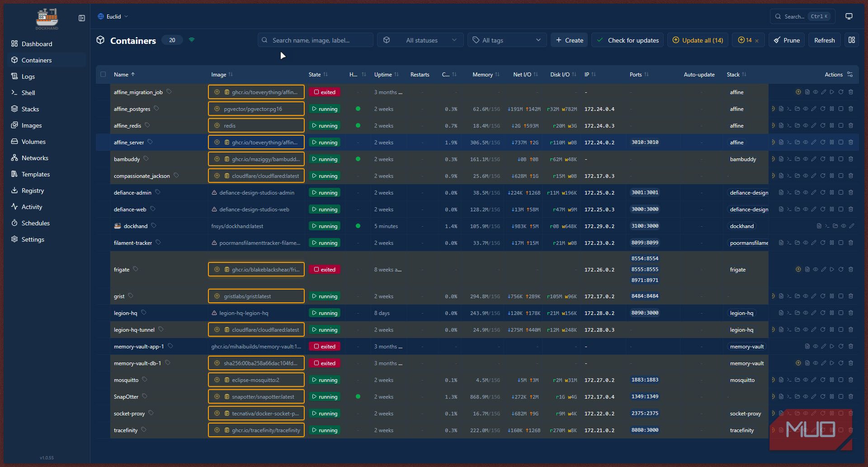The image size is (868, 467).
Task: Collapse the sidebar with panel toggle icon
Action: coord(82,18)
